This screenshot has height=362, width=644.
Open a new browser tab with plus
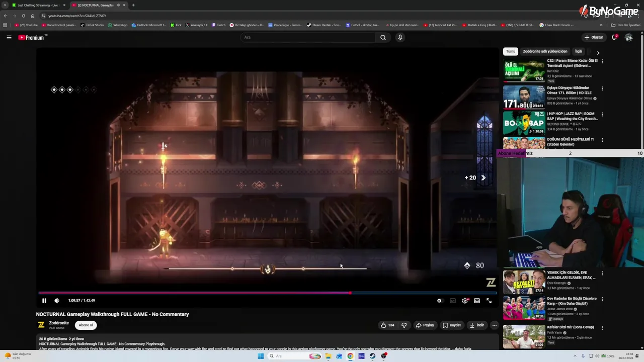133,5
